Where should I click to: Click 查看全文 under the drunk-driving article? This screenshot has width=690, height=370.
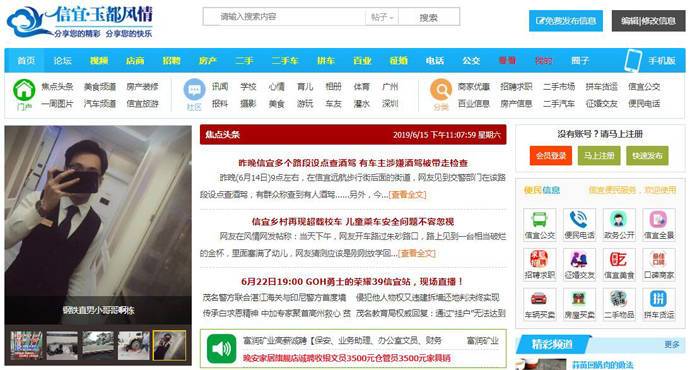pos(407,195)
